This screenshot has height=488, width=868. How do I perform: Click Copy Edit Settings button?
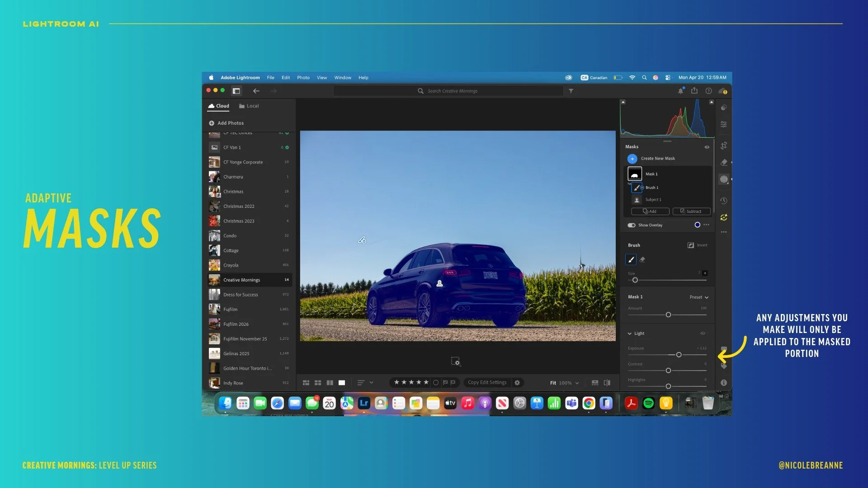(x=487, y=383)
